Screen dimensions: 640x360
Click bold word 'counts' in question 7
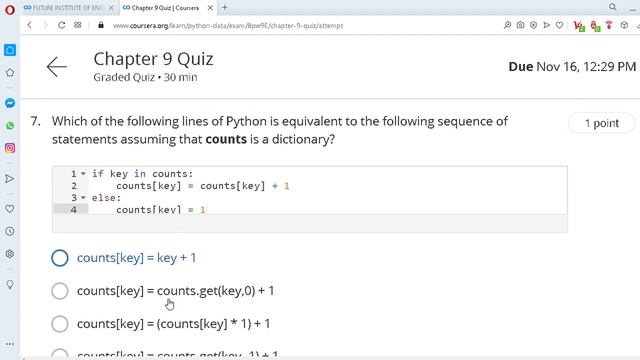pyautogui.click(x=226, y=140)
